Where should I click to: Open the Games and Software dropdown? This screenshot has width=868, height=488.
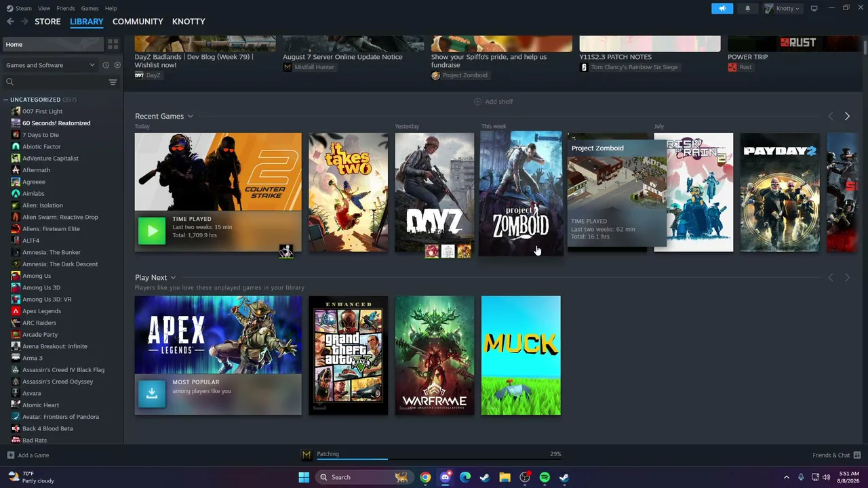(50, 65)
